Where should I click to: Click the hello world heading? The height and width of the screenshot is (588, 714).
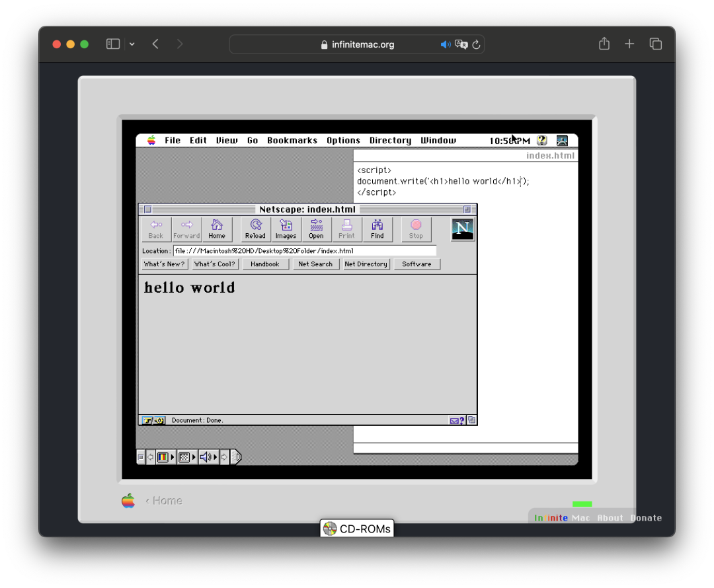190,287
